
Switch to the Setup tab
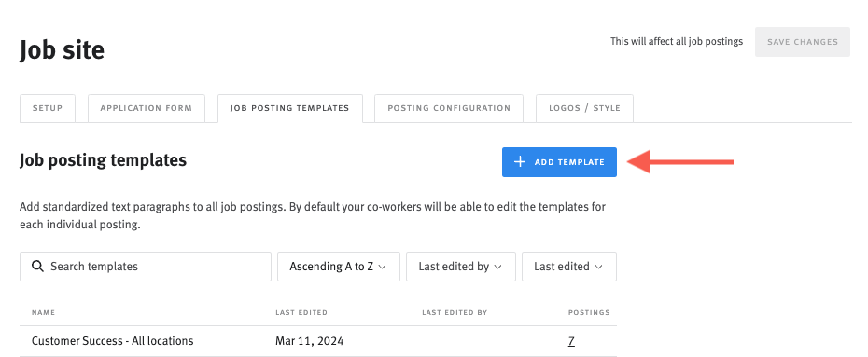pyautogui.click(x=48, y=108)
